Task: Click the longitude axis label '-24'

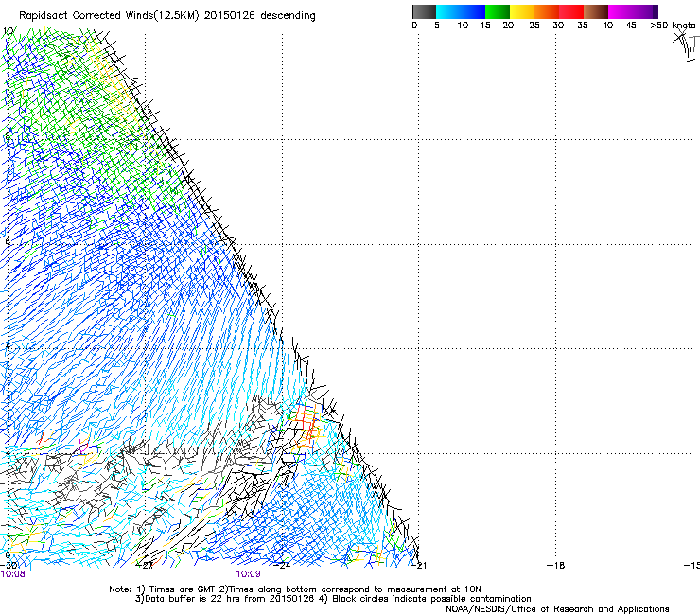Action: coord(283,566)
